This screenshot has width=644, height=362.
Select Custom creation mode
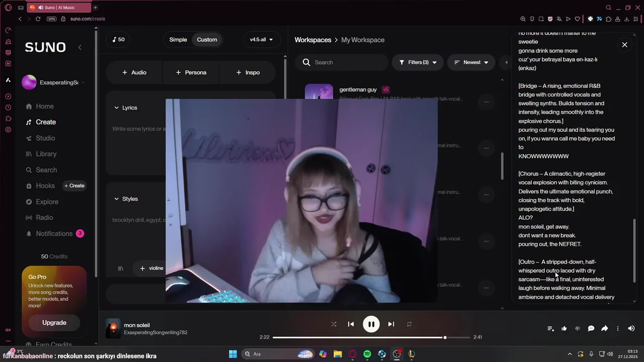click(x=207, y=40)
